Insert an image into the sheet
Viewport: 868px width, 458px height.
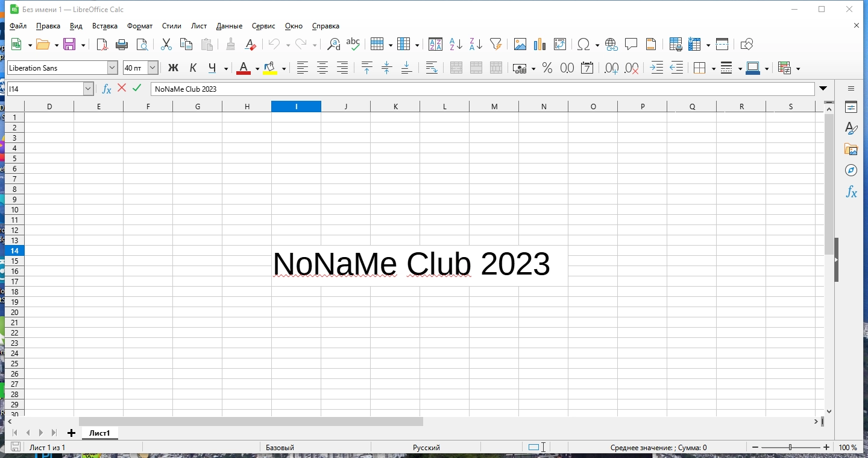(520, 44)
